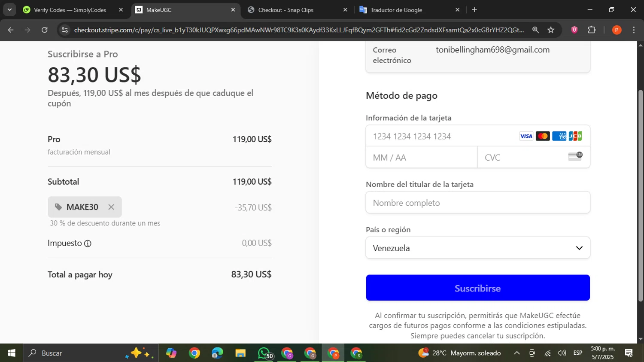
Task: Click the Mastercard logo in card field
Action: click(543, 136)
